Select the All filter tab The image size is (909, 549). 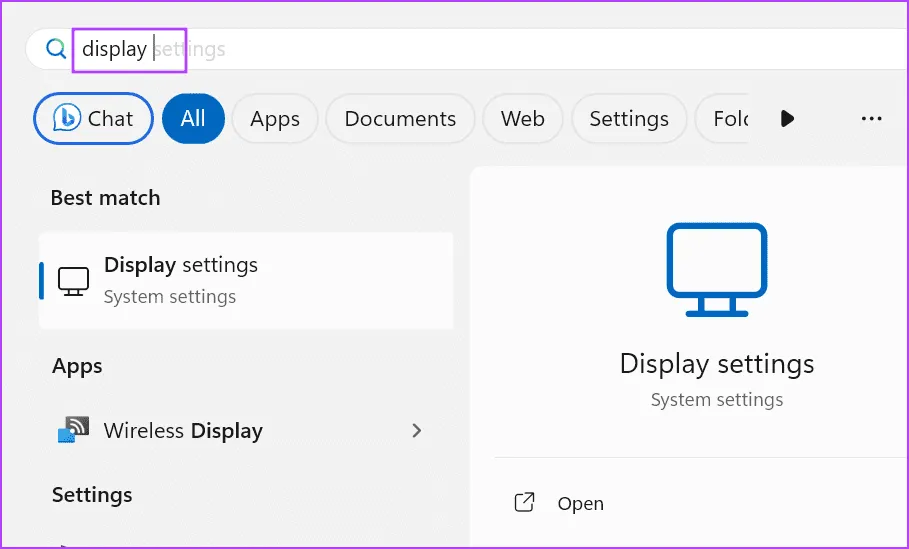click(x=193, y=119)
